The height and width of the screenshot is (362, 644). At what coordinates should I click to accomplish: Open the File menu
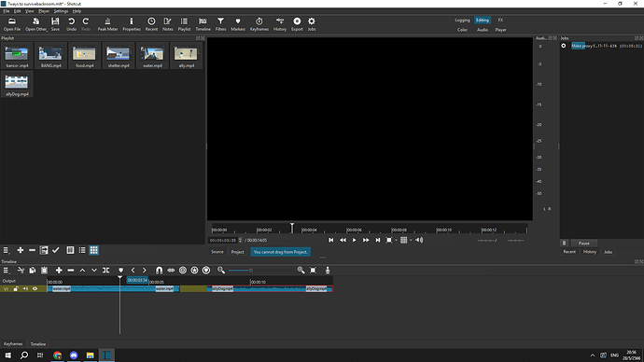coord(7,11)
